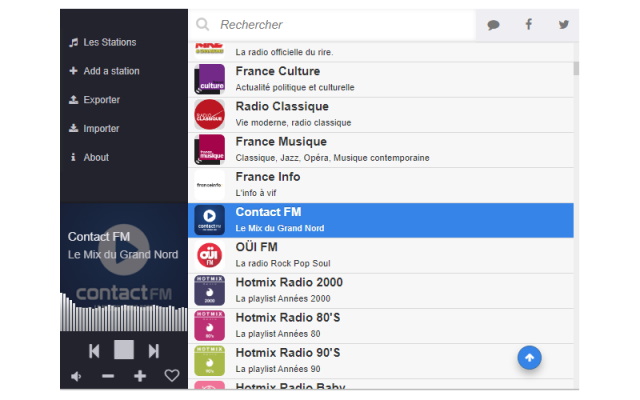
Task: Add Contact FM to favorites with heart
Action: (x=171, y=376)
